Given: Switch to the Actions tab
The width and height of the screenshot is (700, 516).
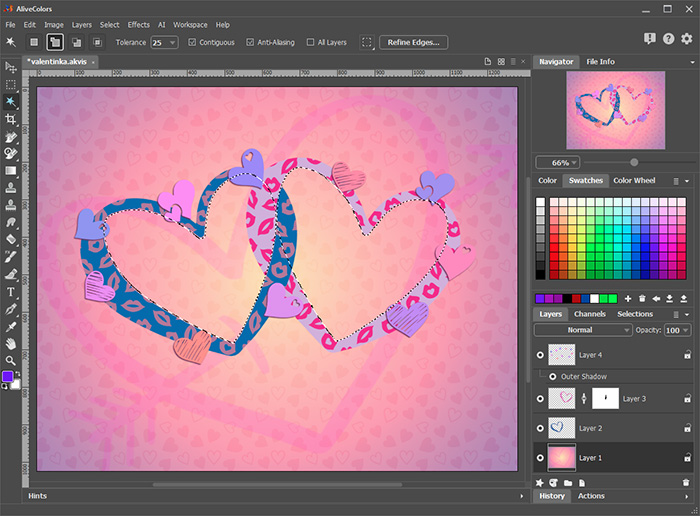Looking at the screenshot, I should (591, 496).
